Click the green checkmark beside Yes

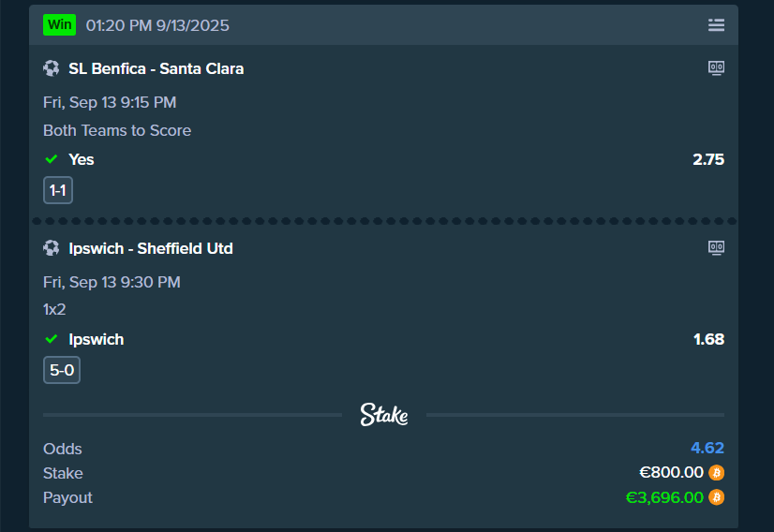point(52,159)
